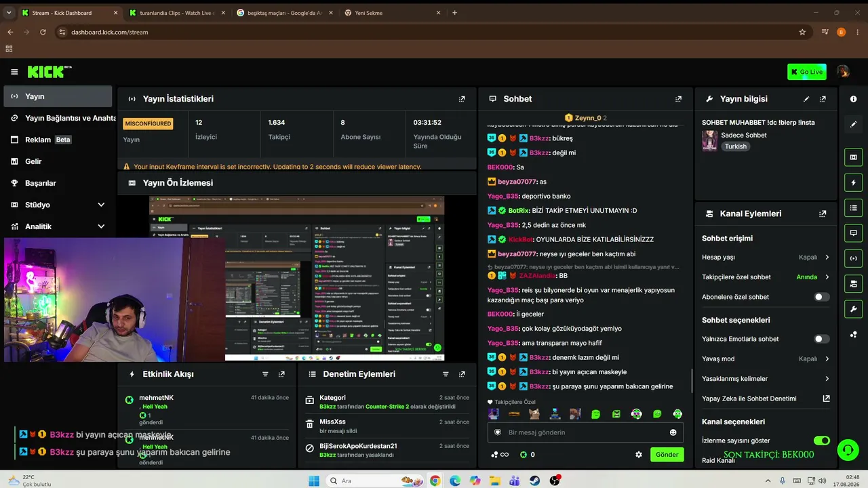Click the stream preview thumbnail

point(297,279)
